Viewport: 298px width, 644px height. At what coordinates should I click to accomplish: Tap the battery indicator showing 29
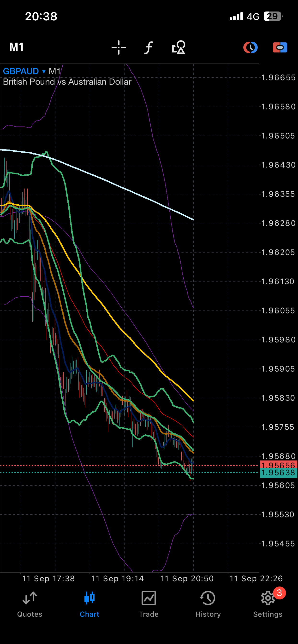click(x=273, y=17)
